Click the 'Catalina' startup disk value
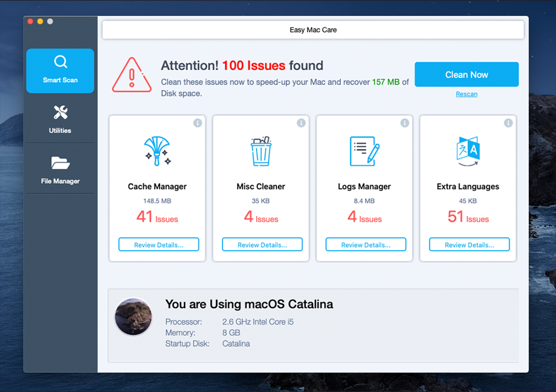The width and height of the screenshot is (556, 392). (236, 344)
